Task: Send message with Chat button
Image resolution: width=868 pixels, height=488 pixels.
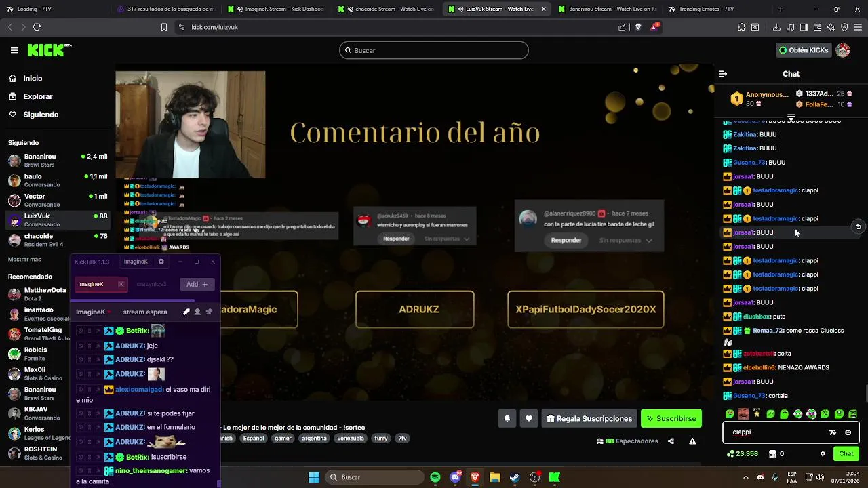Action: (846, 454)
